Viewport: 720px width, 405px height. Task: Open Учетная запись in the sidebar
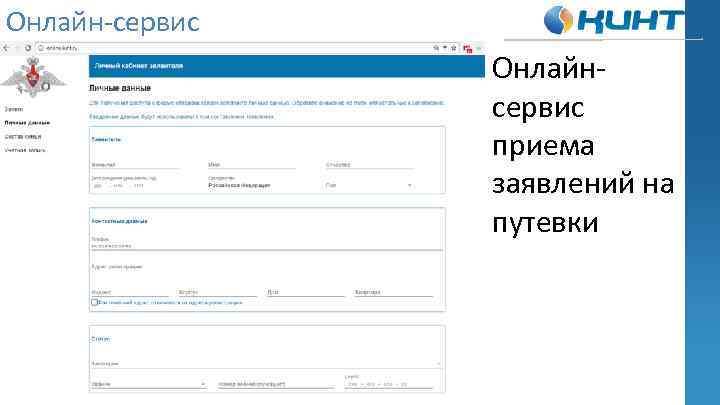tap(25, 150)
